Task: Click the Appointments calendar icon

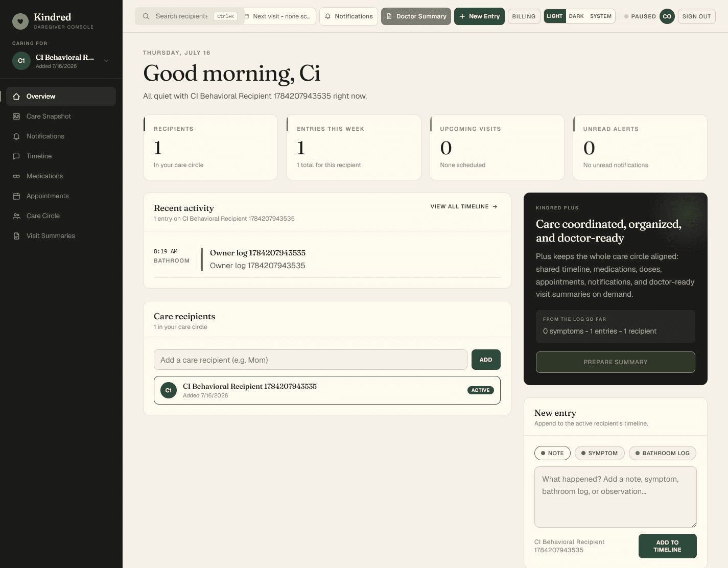Action: (x=16, y=196)
